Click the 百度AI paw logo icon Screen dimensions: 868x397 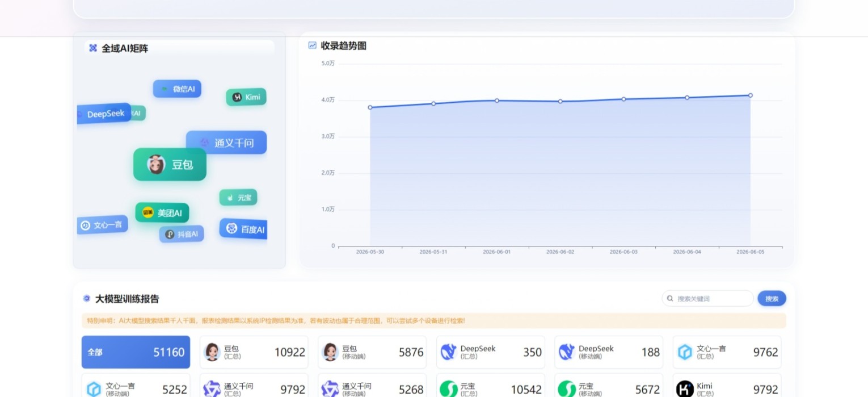tap(231, 229)
